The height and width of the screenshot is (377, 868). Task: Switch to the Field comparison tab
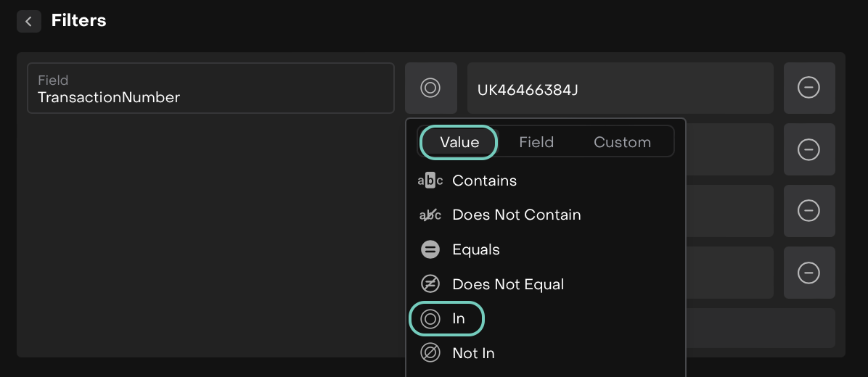[x=536, y=142]
